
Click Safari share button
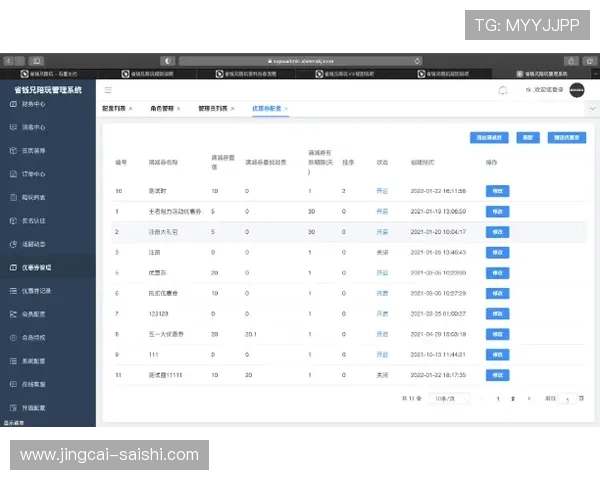coord(571,61)
